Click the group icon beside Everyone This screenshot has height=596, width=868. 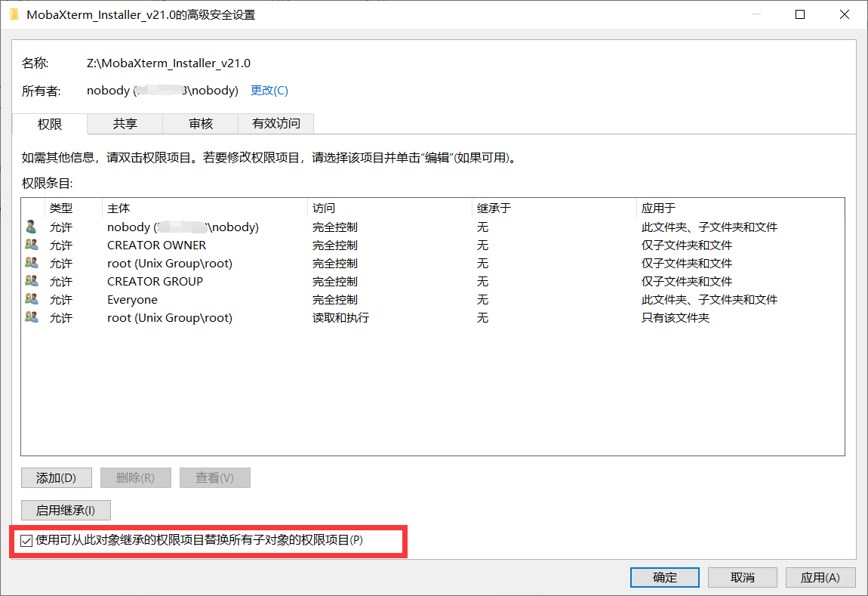pos(32,299)
